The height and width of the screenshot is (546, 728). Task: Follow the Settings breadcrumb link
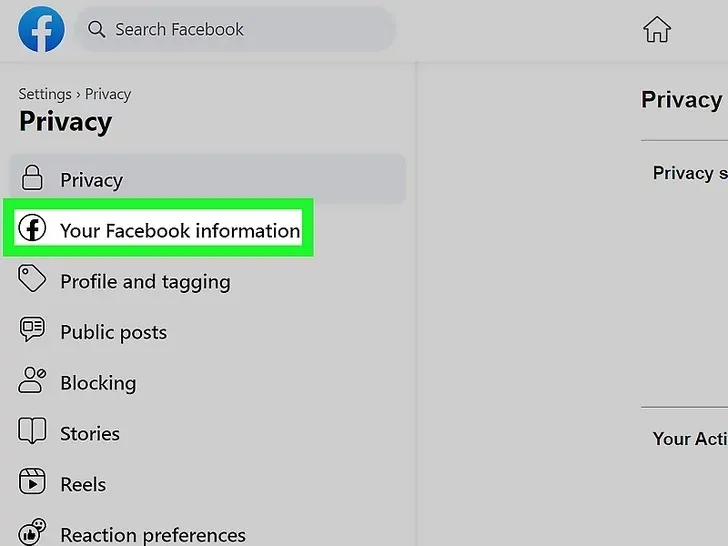45,94
